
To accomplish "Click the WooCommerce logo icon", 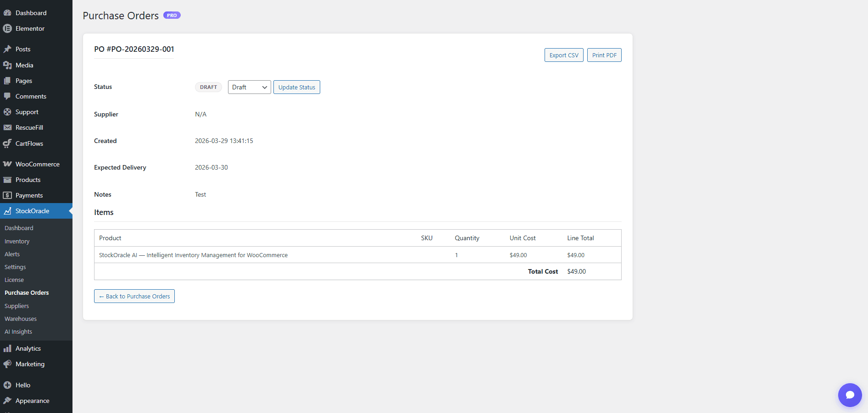I will (x=7, y=164).
